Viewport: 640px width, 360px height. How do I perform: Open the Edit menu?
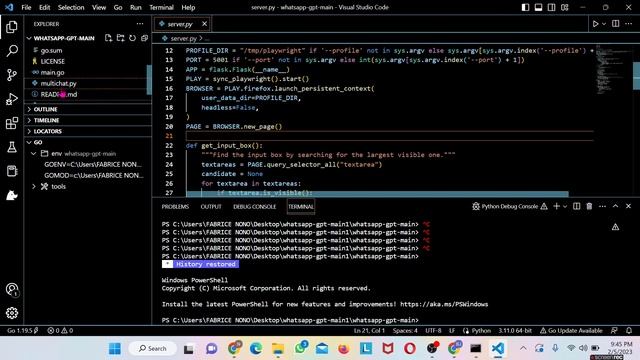pos(44,7)
